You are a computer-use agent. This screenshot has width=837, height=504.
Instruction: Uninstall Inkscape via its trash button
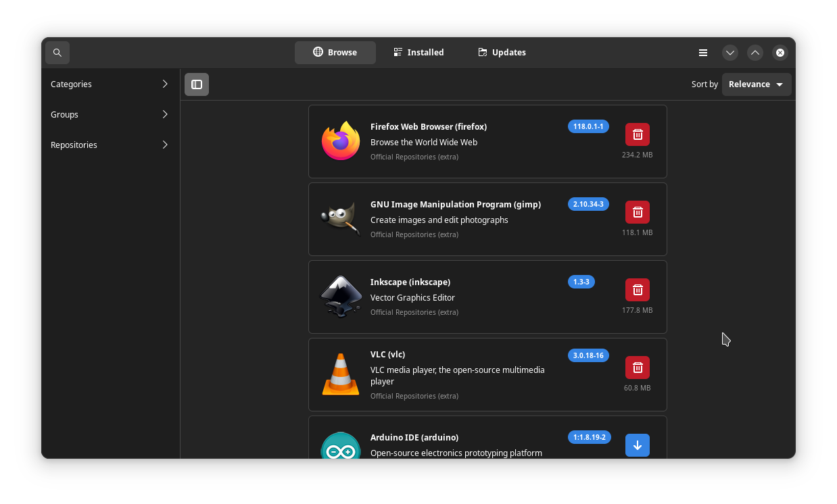coord(638,290)
